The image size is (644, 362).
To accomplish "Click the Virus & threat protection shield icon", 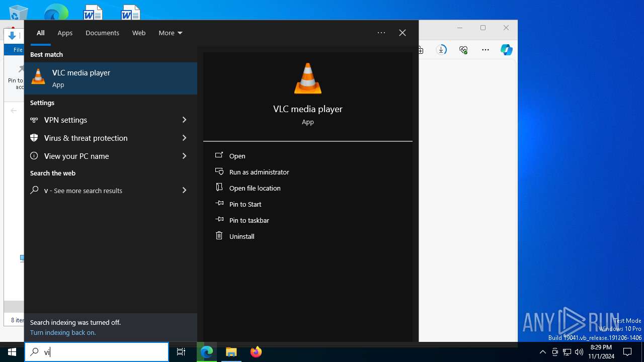I will tap(34, 138).
